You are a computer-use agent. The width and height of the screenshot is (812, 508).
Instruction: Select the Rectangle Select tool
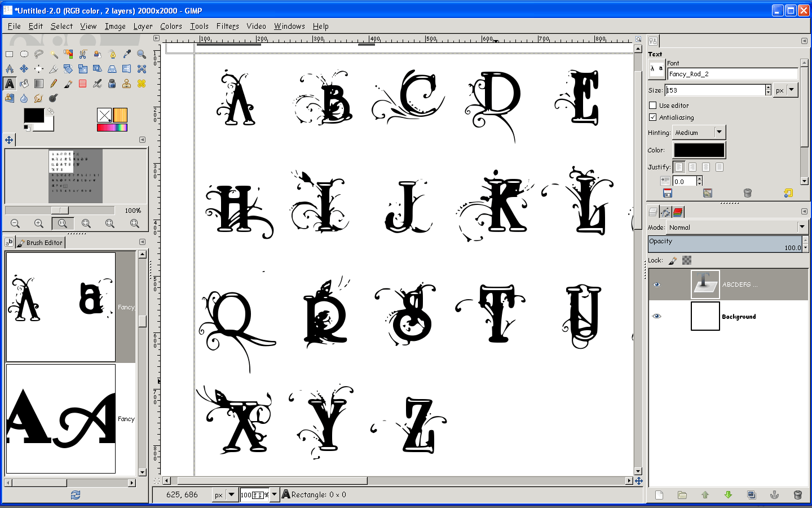point(10,54)
